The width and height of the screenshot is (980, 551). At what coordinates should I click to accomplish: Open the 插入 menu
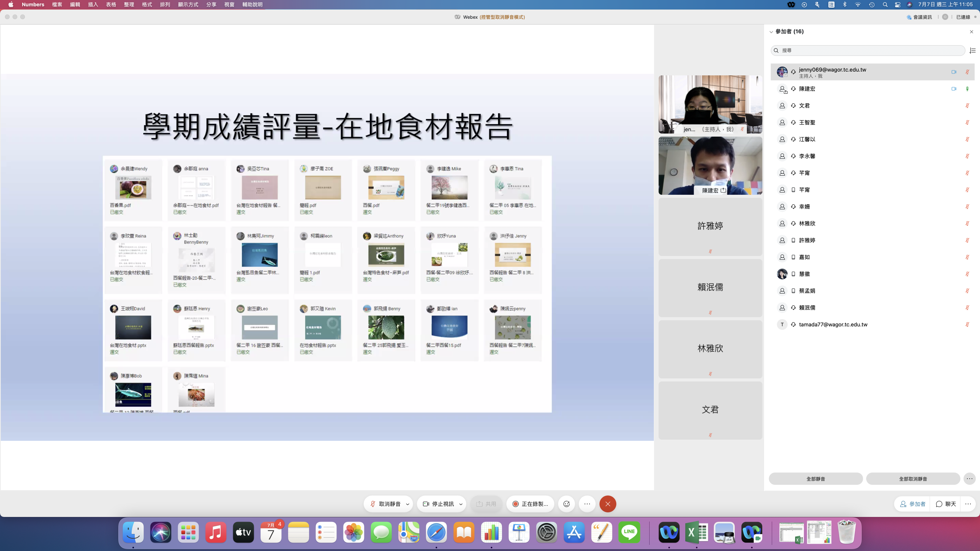pos(93,5)
